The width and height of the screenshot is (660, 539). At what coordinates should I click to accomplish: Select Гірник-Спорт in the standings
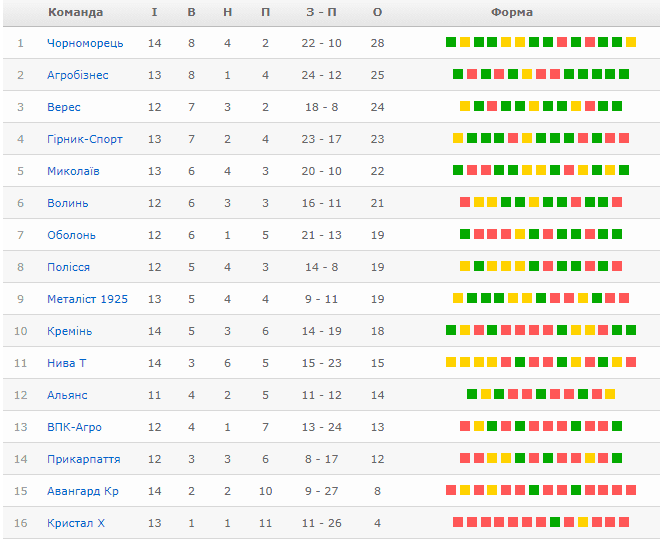[x=84, y=139]
